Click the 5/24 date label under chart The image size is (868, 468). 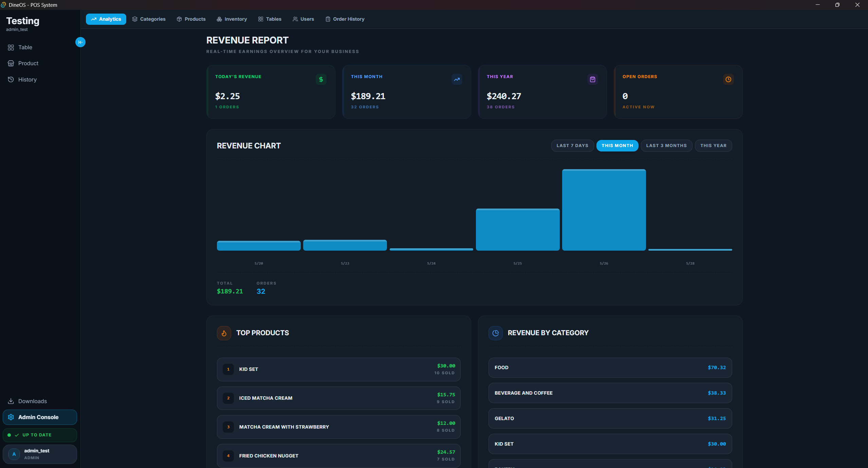(431, 264)
